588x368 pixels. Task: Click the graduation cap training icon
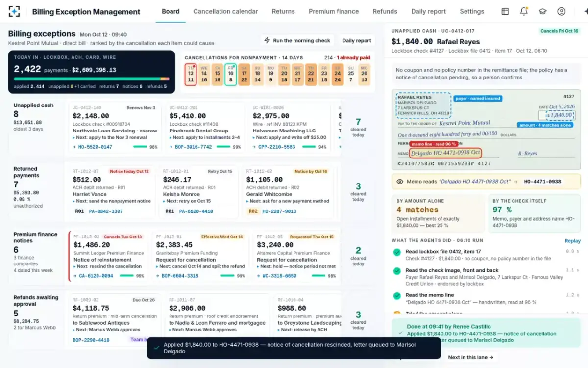pyautogui.click(x=542, y=11)
